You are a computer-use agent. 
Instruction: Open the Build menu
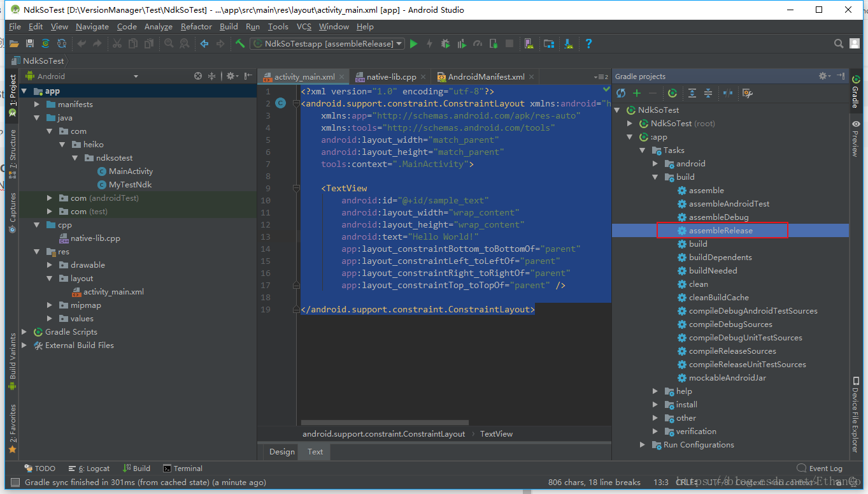point(229,27)
